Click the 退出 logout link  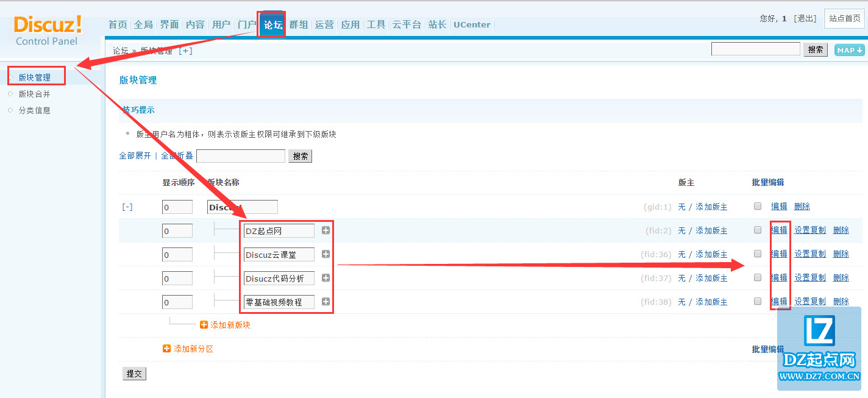(x=805, y=18)
